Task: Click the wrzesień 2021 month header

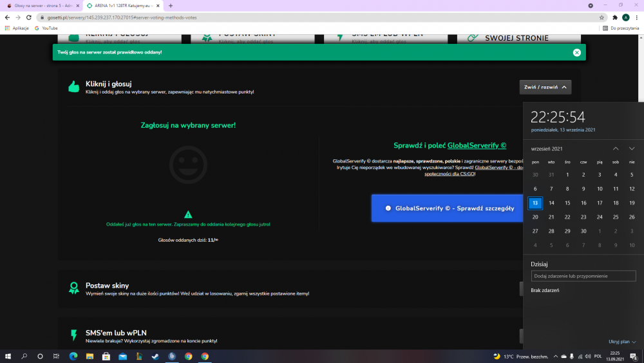Action: pos(547,149)
